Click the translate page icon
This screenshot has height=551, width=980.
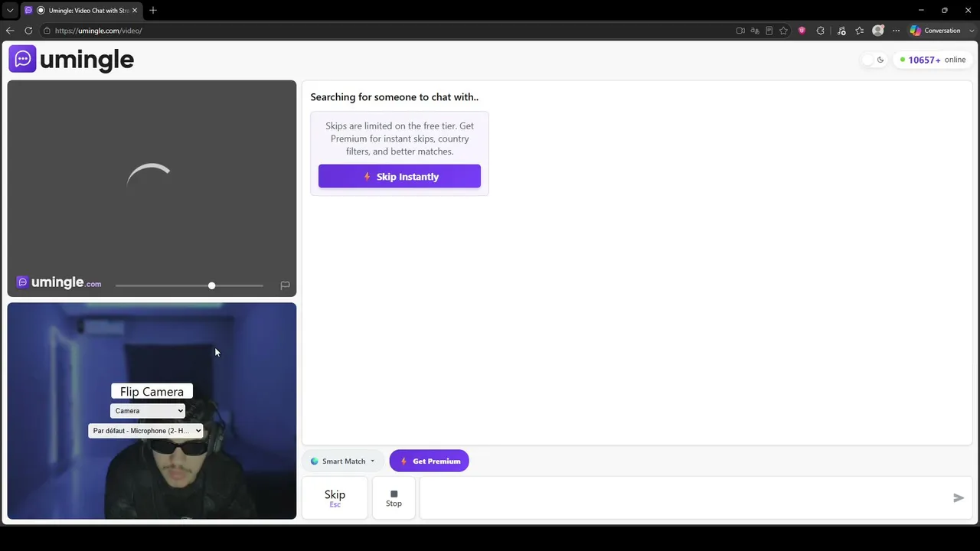tap(755, 31)
